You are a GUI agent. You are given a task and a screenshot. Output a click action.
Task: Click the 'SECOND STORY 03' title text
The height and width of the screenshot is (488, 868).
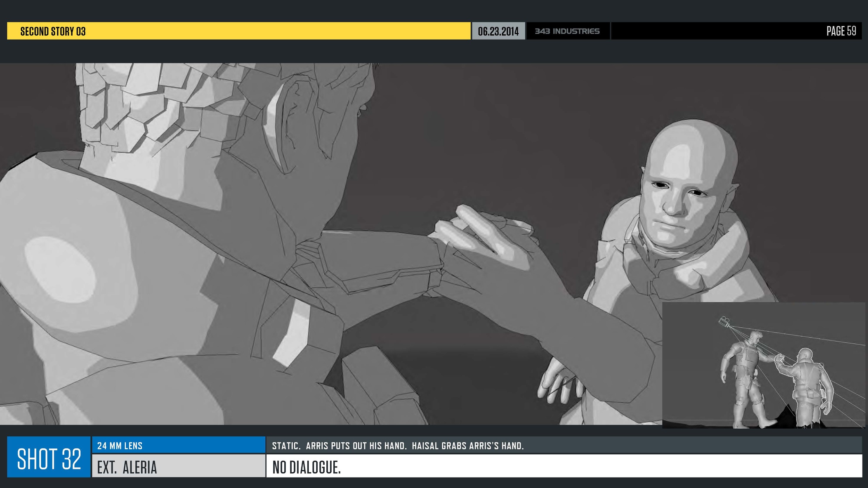[53, 31]
